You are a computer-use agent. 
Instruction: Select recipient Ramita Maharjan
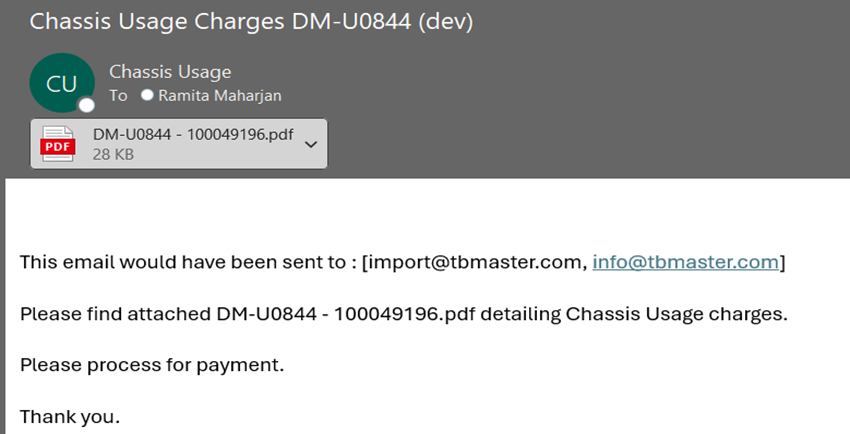pos(220,96)
